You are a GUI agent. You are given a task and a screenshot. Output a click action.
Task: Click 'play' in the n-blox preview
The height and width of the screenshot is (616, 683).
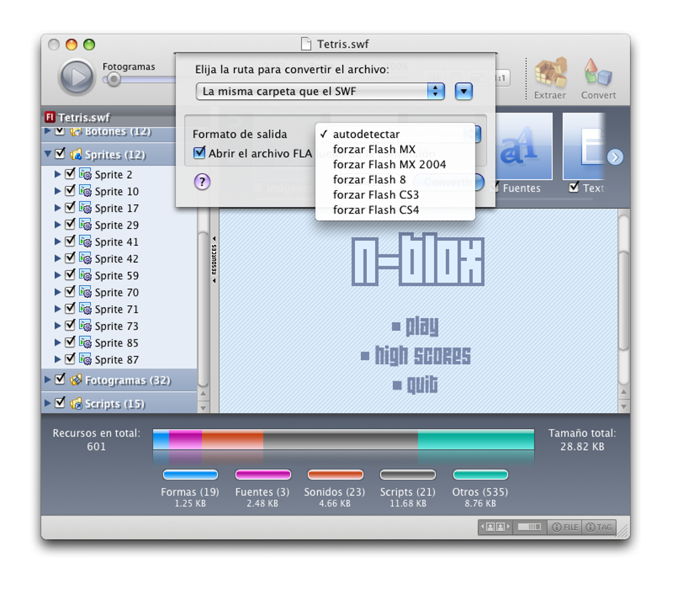pyautogui.click(x=422, y=326)
